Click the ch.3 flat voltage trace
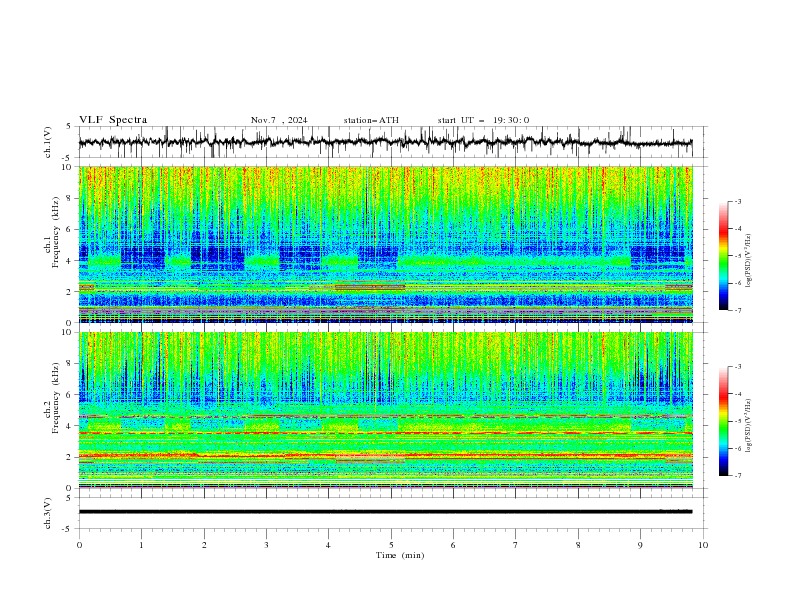The height and width of the screenshot is (612, 792). [x=385, y=512]
